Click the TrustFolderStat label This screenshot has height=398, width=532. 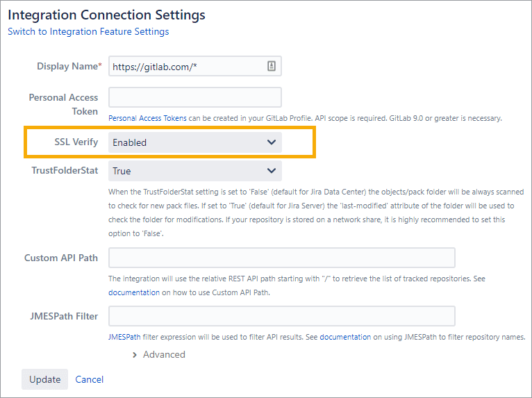(65, 170)
